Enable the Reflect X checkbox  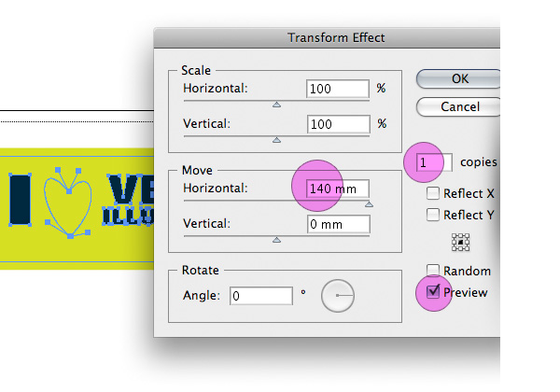[x=433, y=193]
